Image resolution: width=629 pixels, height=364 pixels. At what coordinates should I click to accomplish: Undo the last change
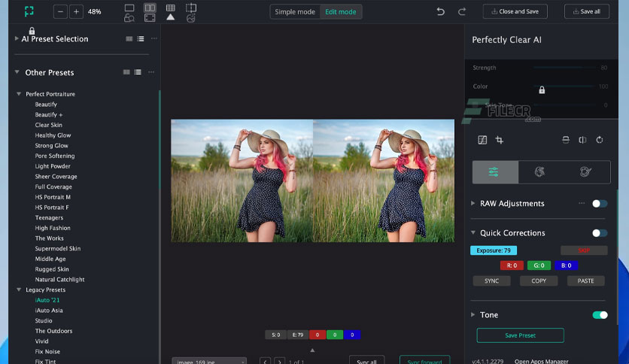coord(440,11)
